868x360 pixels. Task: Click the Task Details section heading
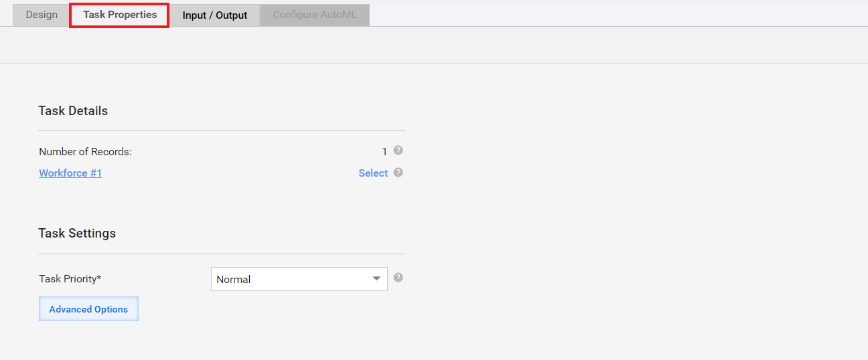(x=73, y=110)
